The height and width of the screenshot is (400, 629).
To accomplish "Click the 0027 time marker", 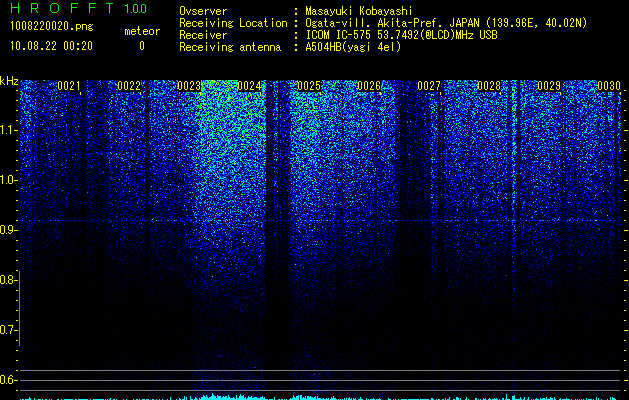I will (x=429, y=86).
